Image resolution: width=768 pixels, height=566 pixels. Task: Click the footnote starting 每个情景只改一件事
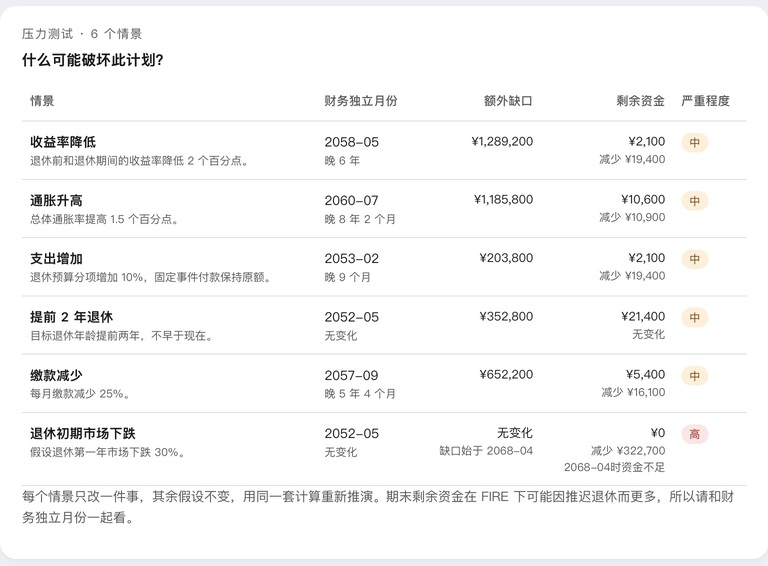click(x=378, y=507)
